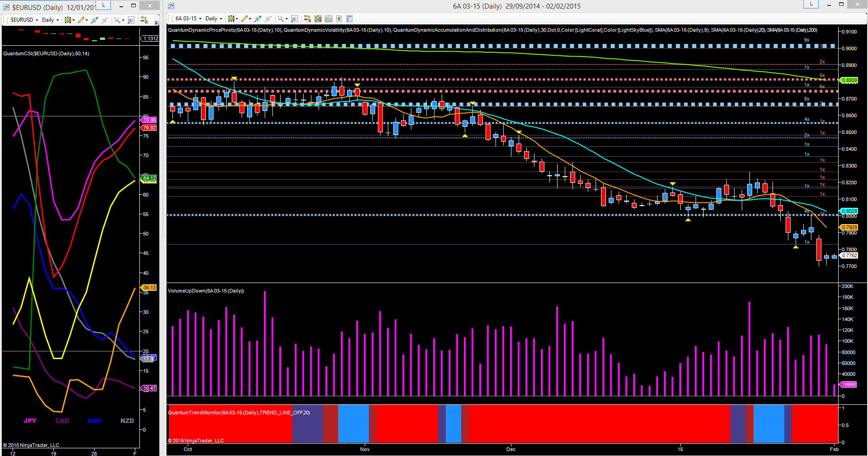Select the pencil drawing tool in the 6A chart

pos(244,19)
